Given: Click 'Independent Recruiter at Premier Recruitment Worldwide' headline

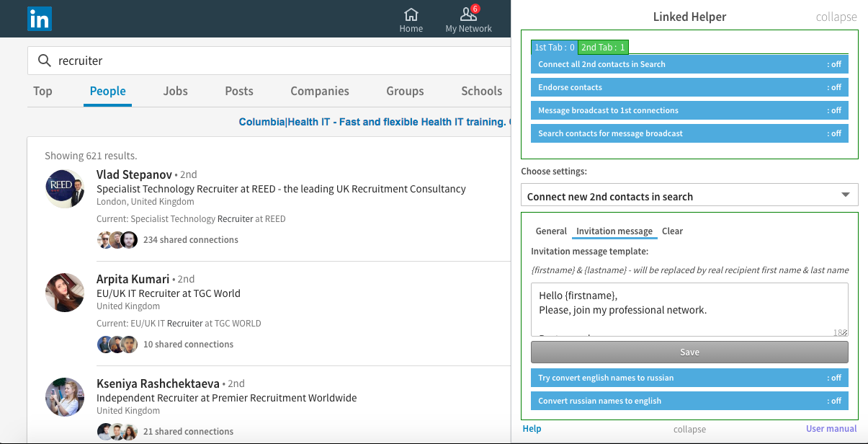Looking at the screenshot, I should coord(227,398).
